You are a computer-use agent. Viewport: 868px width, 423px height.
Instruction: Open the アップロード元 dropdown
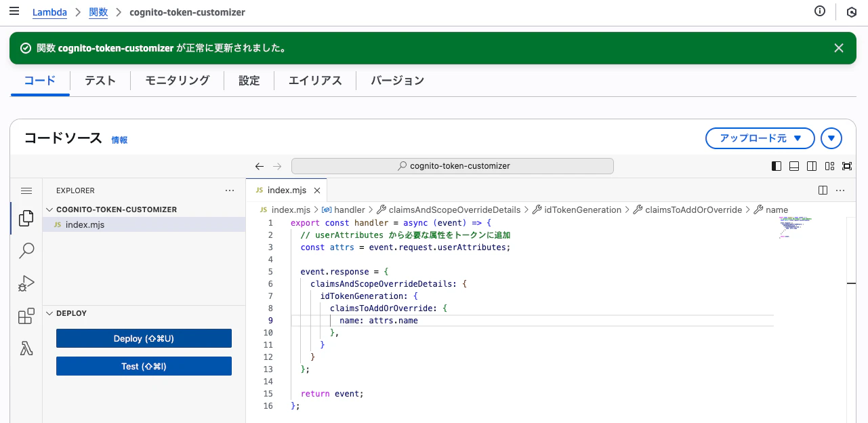(760, 138)
